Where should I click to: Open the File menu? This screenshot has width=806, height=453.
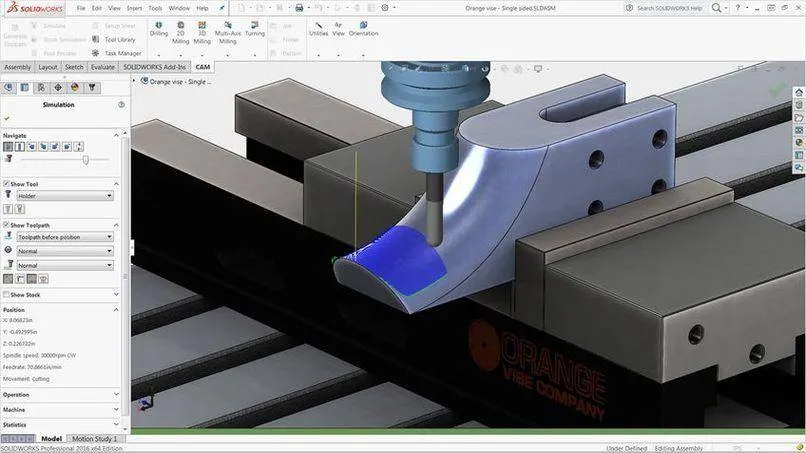81,8
